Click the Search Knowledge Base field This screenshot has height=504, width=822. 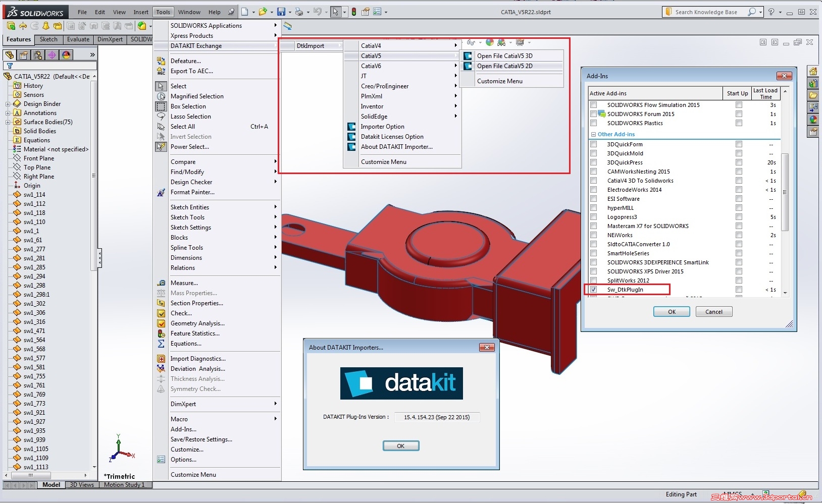tap(706, 12)
